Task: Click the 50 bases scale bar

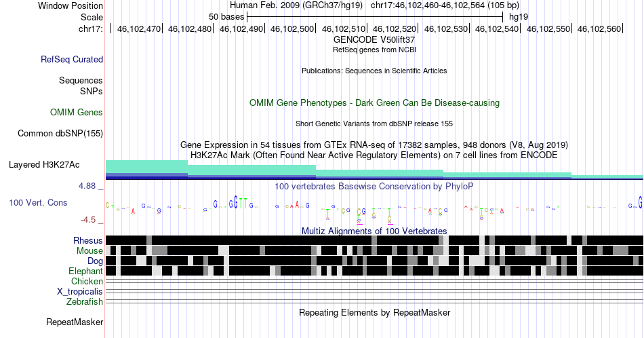Action: click(375, 17)
